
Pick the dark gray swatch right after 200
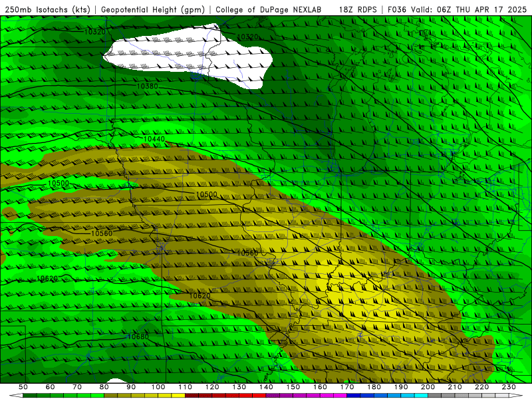(435, 396)
